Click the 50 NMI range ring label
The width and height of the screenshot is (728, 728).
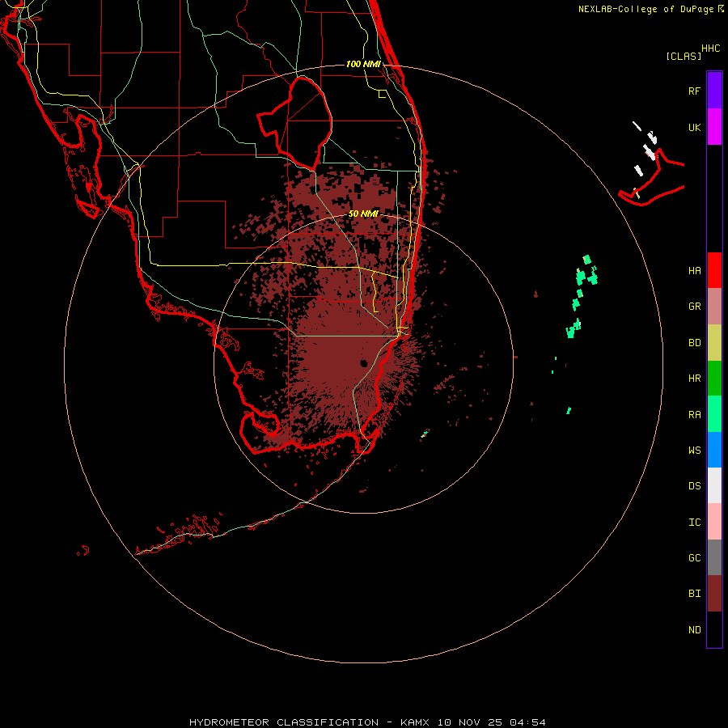pyautogui.click(x=363, y=214)
